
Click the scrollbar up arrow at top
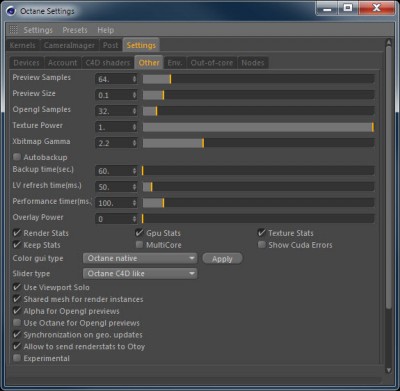click(388, 42)
